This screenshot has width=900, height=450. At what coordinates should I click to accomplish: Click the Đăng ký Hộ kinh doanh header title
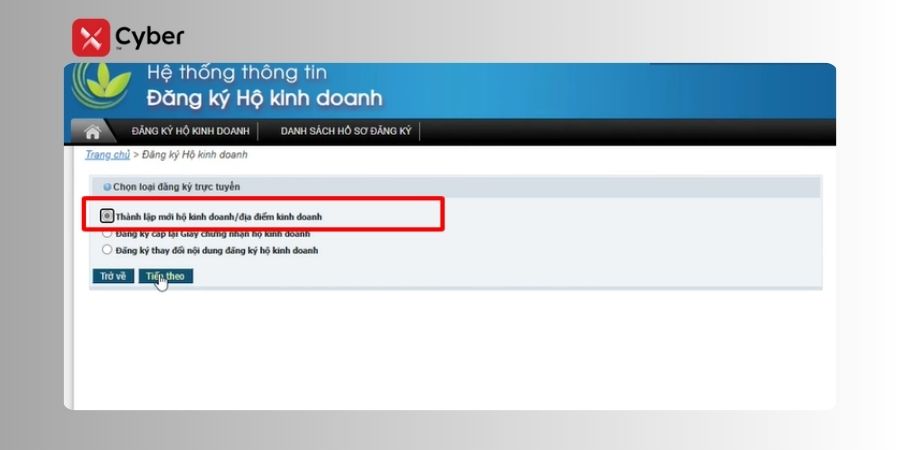pos(264,99)
